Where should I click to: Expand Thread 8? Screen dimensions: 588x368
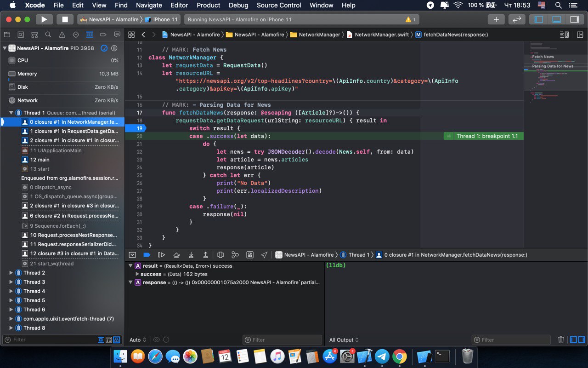(11, 328)
